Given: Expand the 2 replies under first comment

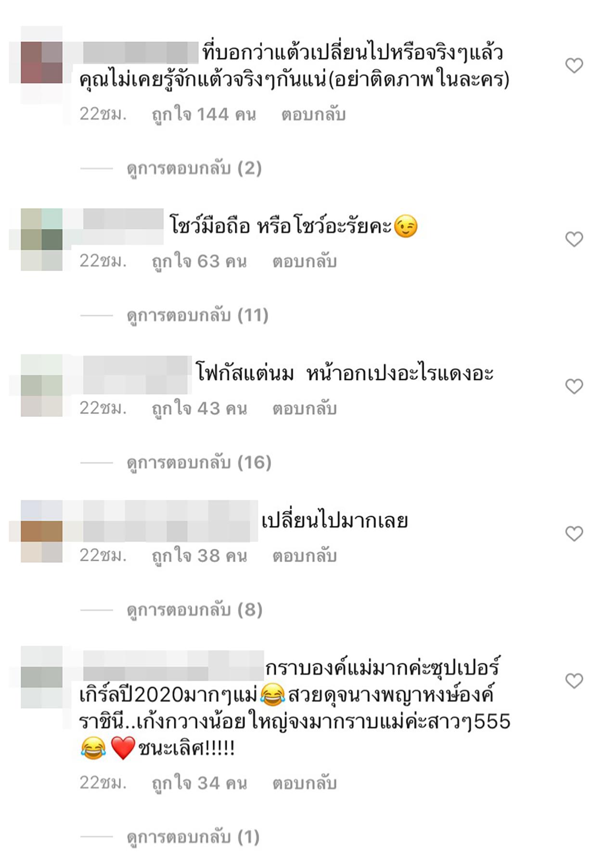Looking at the screenshot, I should (x=194, y=168).
